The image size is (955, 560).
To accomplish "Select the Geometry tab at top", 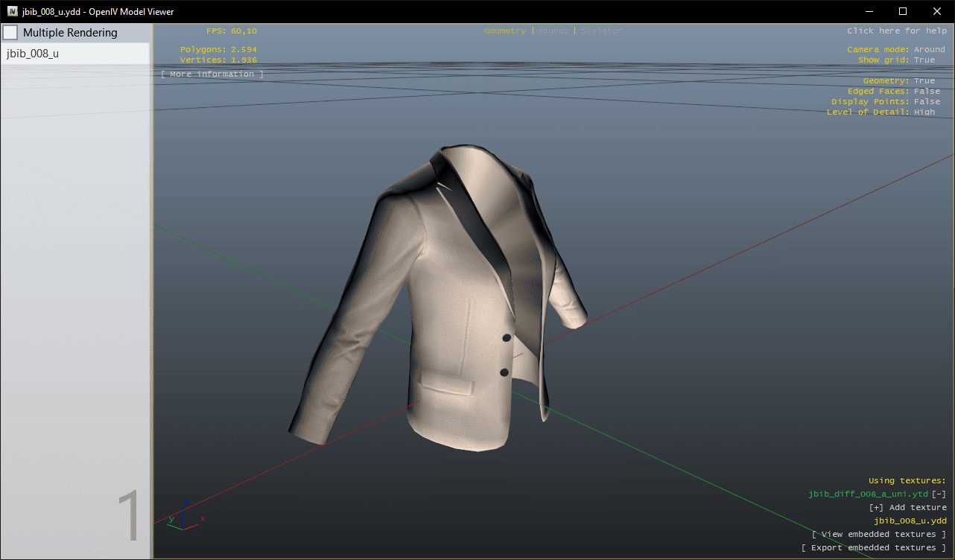I will (504, 31).
